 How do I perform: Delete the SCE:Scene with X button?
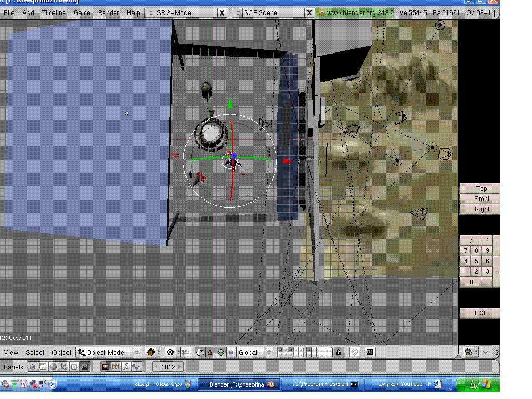[x=309, y=13]
